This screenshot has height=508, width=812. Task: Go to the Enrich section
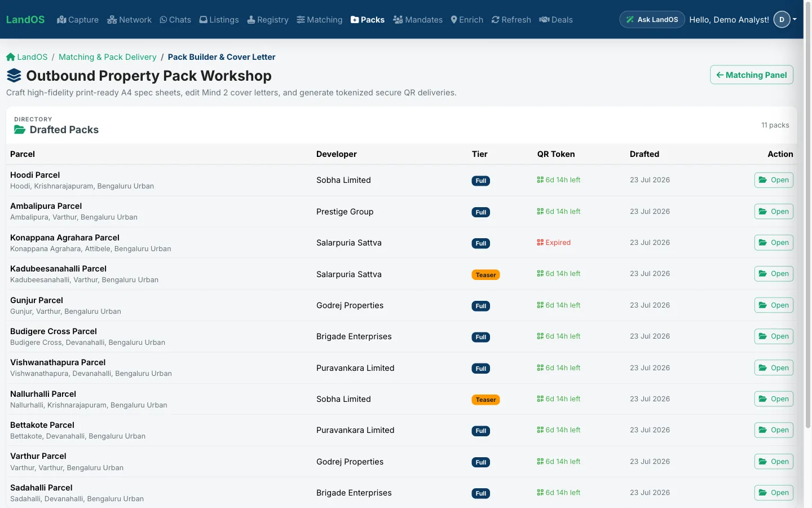click(467, 20)
